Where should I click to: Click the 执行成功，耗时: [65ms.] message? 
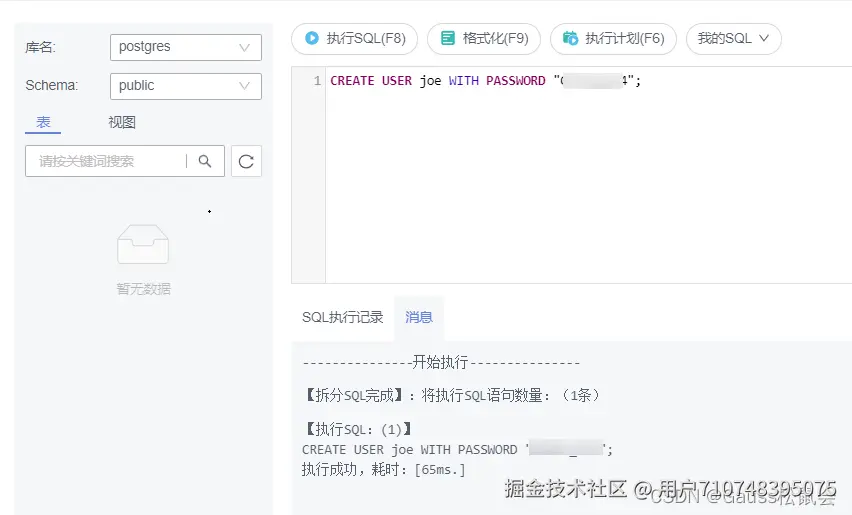[384, 469]
